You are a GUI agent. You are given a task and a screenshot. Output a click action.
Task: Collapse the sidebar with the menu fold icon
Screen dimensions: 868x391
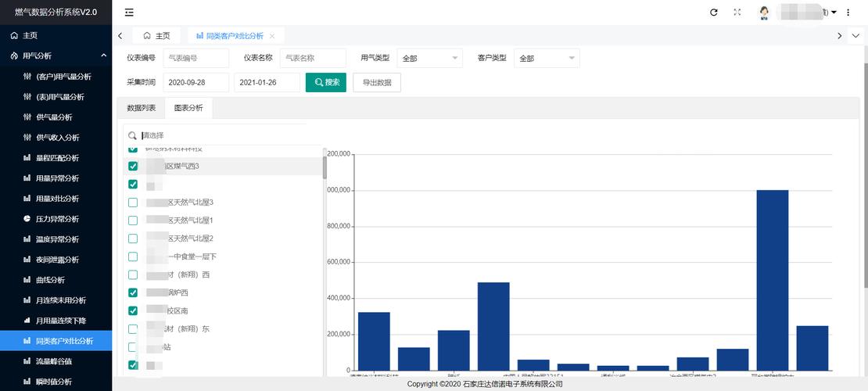[x=129, y=13]
